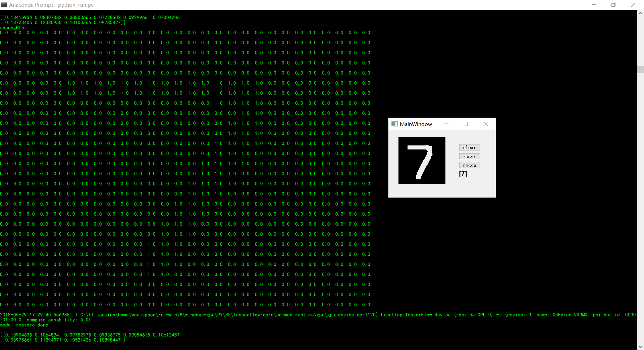Close the Anaconda Prompt window

tap(633, 5)
